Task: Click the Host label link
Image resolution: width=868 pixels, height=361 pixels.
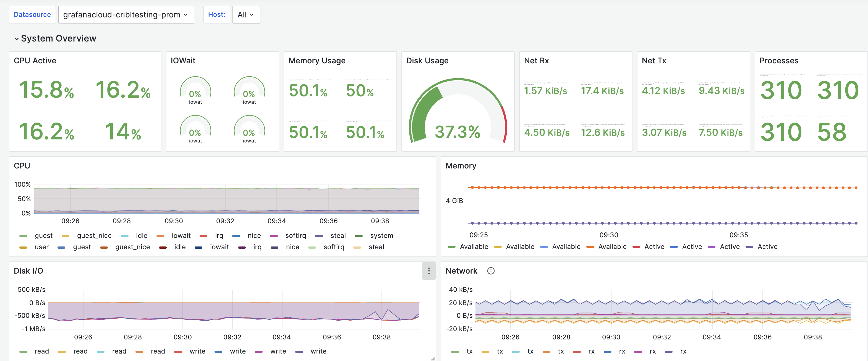Action: click(216, 14)
